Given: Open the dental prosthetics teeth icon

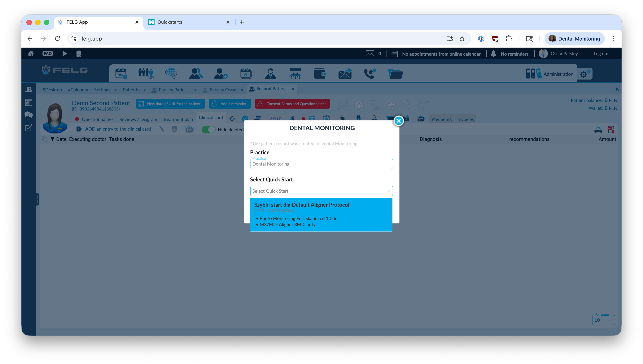Looking at the screenshot, I should [x=295, y=73].
